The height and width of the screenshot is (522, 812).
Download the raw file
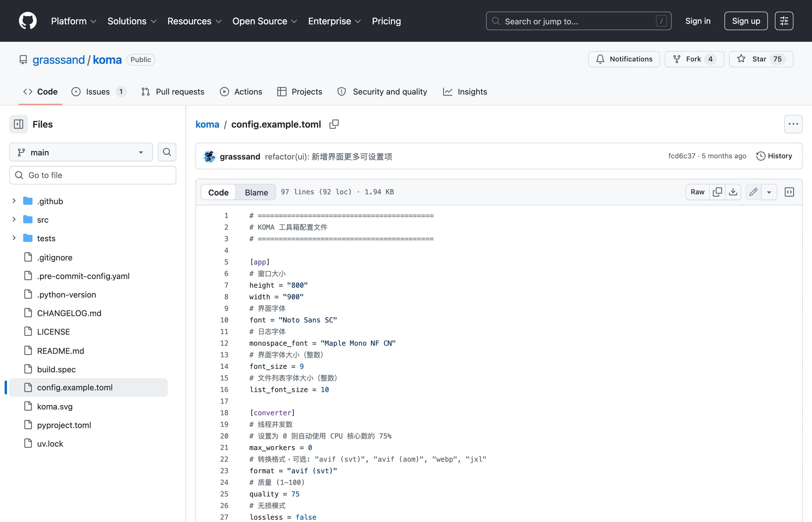[x=733, y=192]
